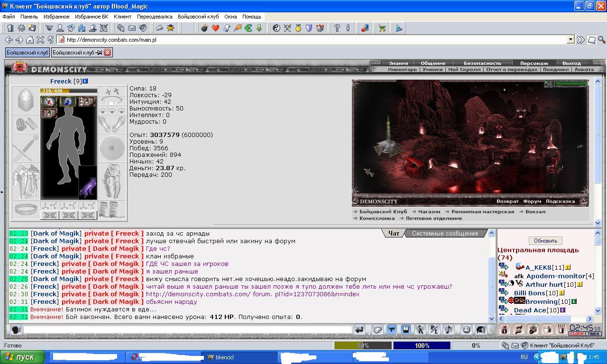Send chat message with enter arrow button
Image resolution: width=607 pixels, height=364 pixels.
tap(359, 329)
